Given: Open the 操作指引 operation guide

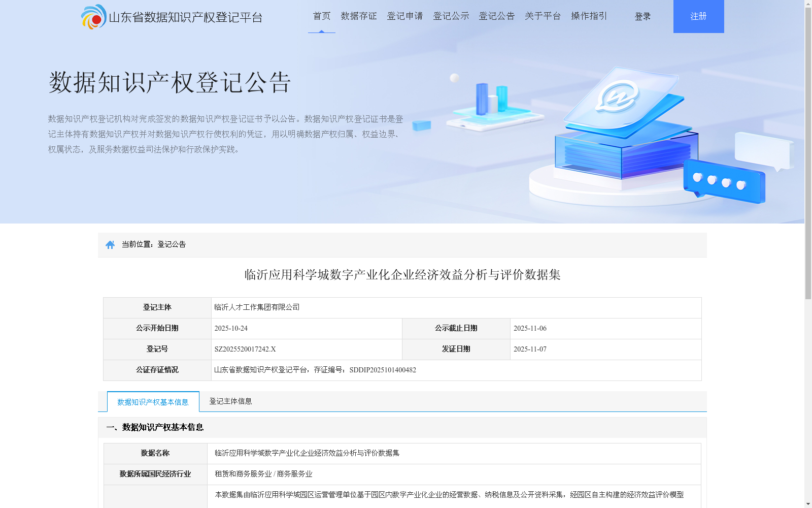Looking at the screenshot, I should 588,16.
